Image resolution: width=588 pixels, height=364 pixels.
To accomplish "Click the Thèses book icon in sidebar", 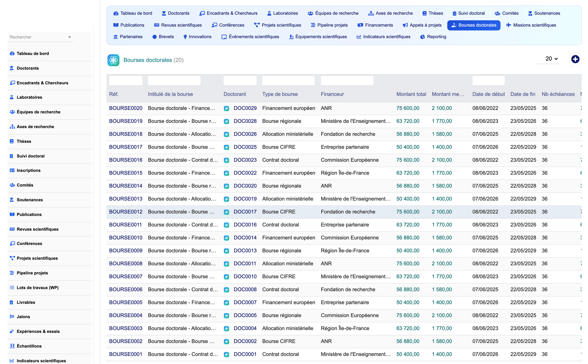I will (12, 141).
